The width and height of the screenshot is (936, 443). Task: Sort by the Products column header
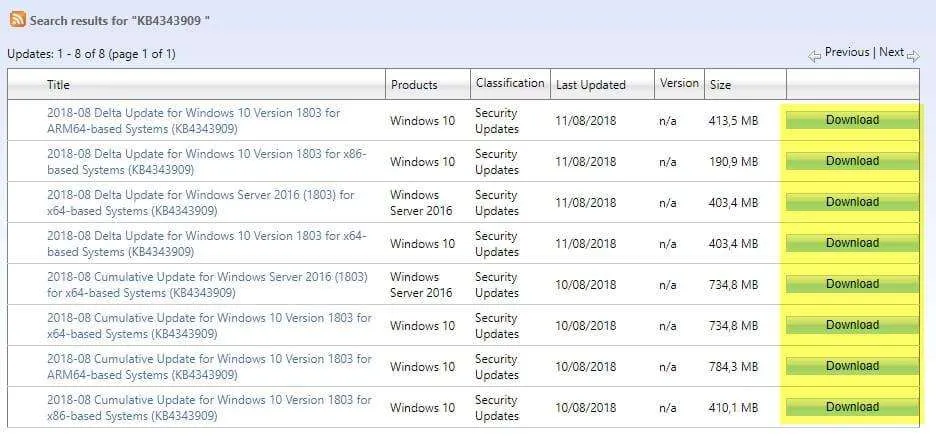(414, 85)
